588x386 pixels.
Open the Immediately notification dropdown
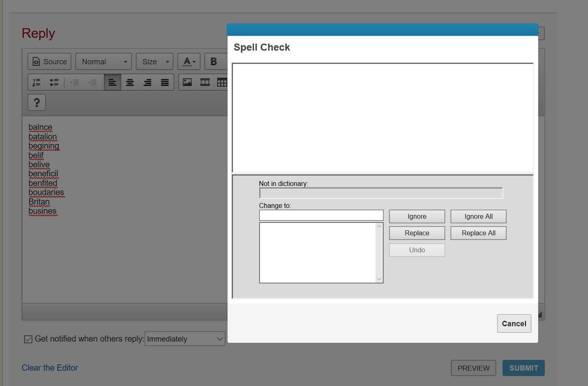(185, 339)
